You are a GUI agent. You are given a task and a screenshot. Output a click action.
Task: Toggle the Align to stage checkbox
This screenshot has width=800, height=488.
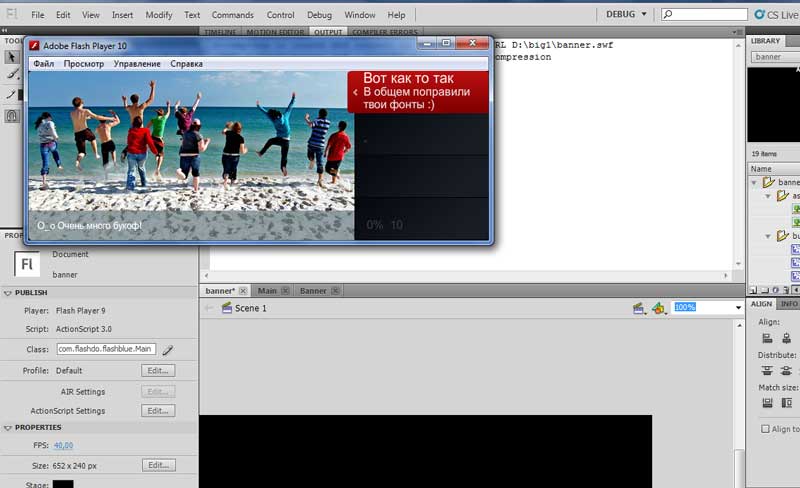click(765, 429)
